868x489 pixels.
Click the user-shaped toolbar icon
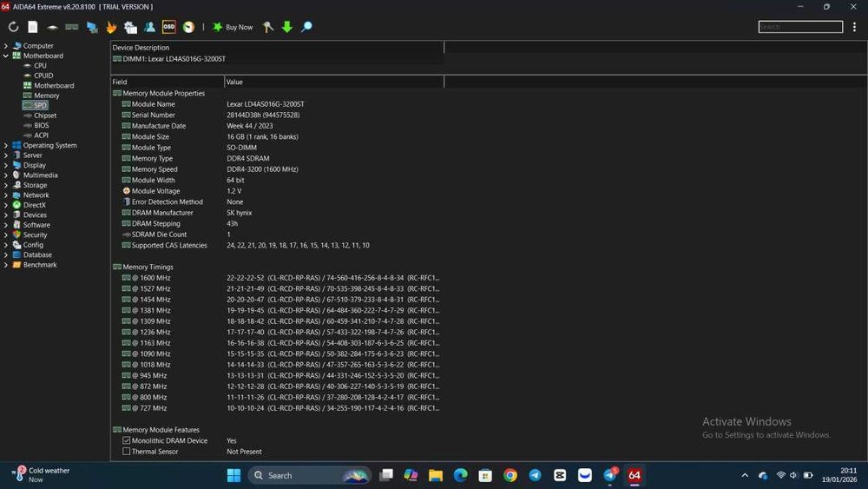click(x=149, y=27)
